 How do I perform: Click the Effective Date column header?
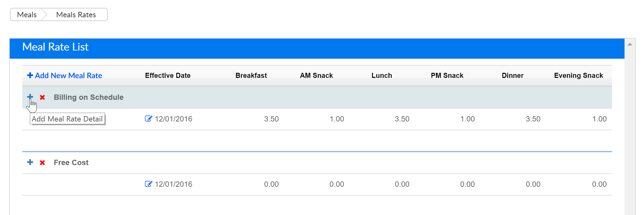168,76
